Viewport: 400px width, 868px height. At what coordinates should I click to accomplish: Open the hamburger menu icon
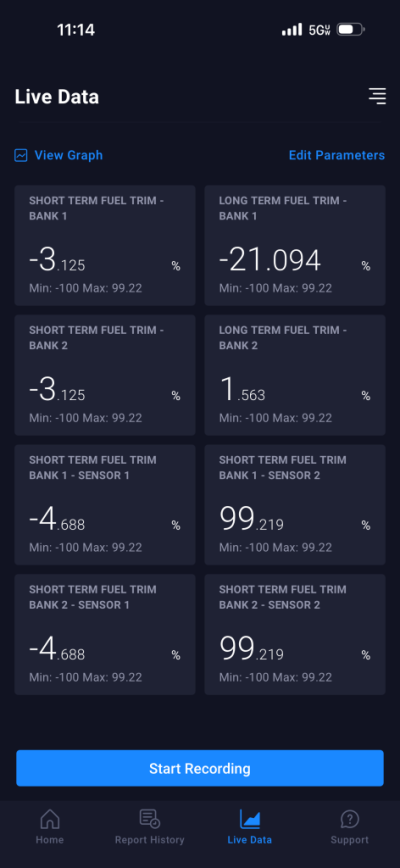coord(377,96)
